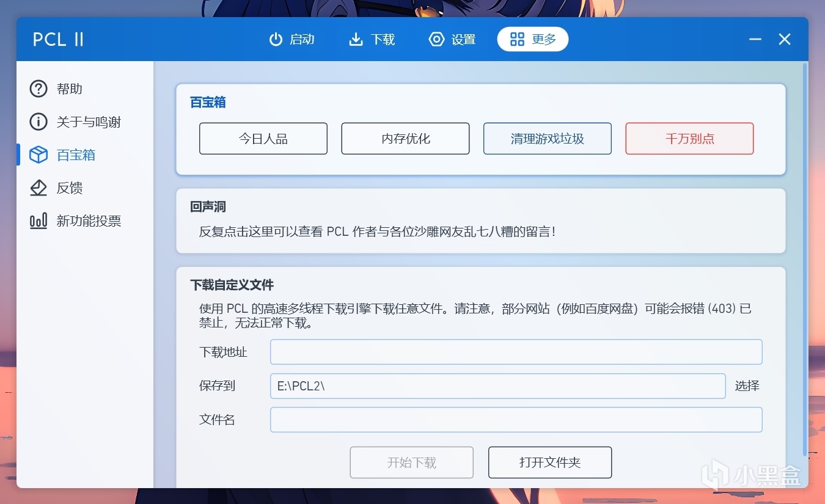
Task: Click the power icon beside 启动
Action: coord(276,40)
